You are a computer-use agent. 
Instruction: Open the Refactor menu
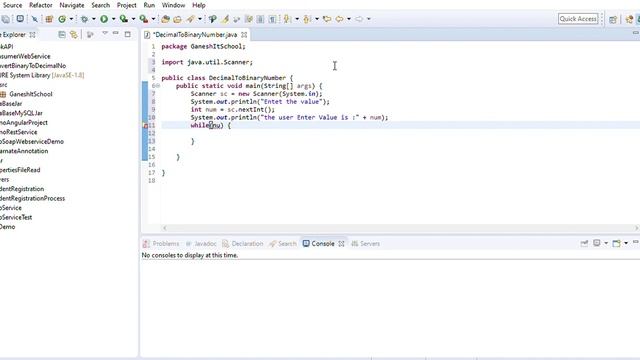40,5
